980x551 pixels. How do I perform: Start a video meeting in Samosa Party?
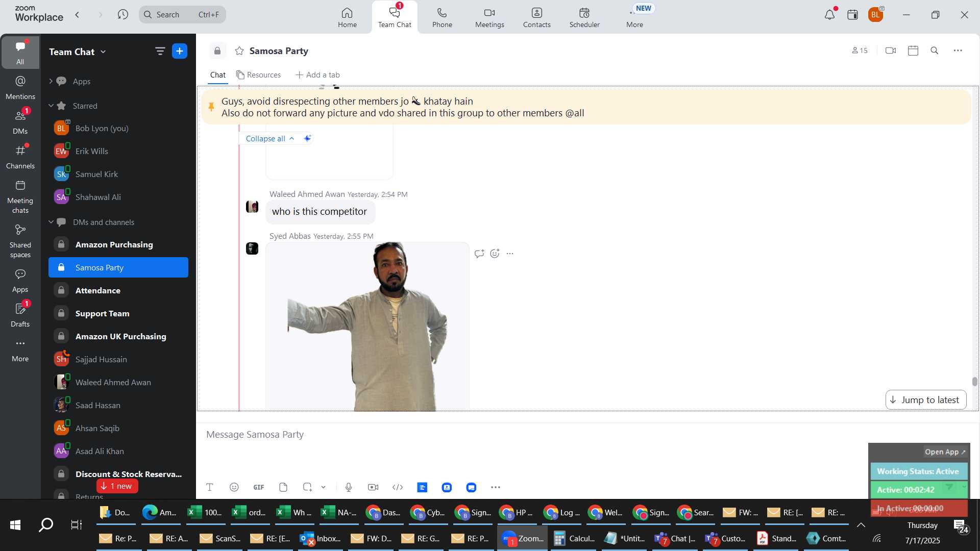891,51
